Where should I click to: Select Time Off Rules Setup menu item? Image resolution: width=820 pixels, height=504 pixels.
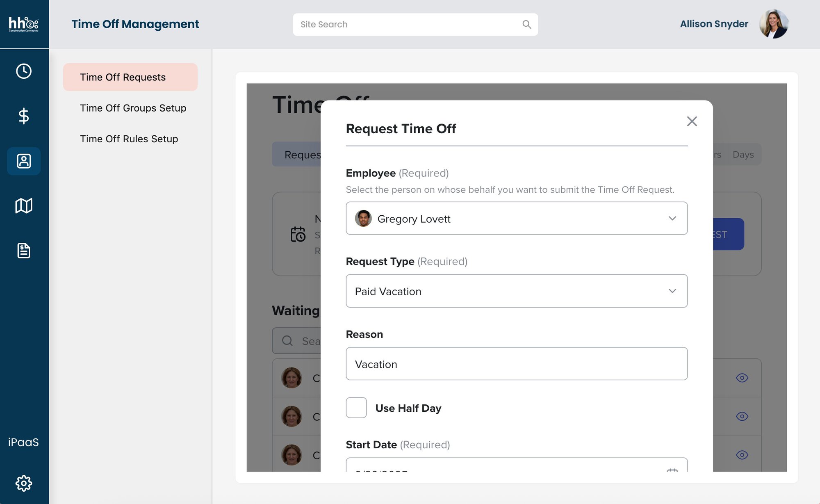pos(129,139)
